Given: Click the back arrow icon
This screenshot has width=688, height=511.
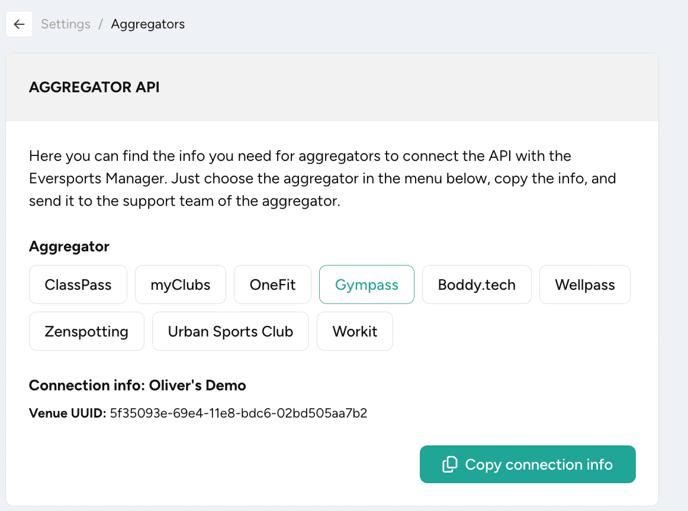Looking at the screenshot, I should point(19,24).
